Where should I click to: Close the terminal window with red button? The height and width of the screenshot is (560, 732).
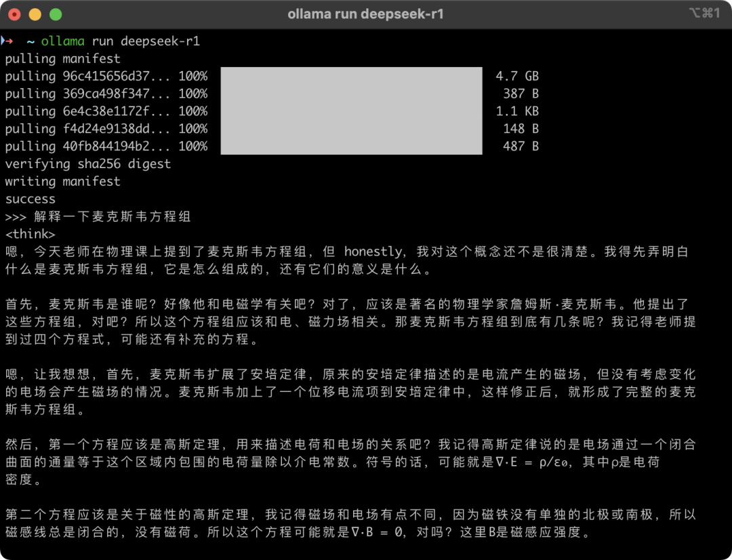14,14
